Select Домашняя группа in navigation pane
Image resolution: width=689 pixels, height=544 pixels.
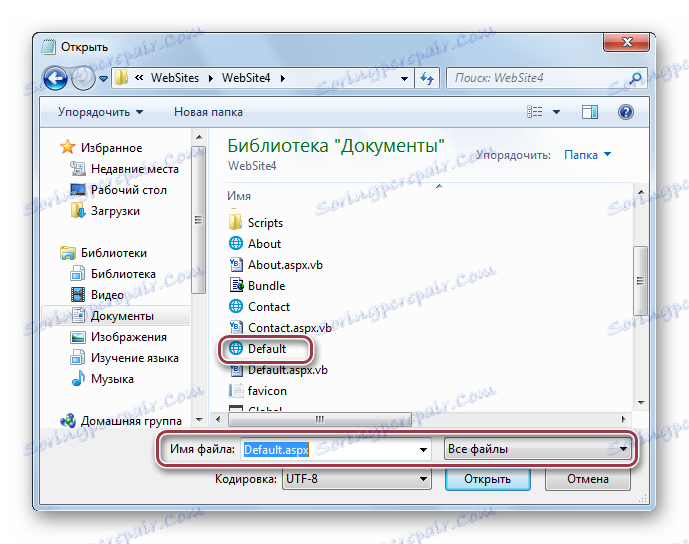click(131, 421)
